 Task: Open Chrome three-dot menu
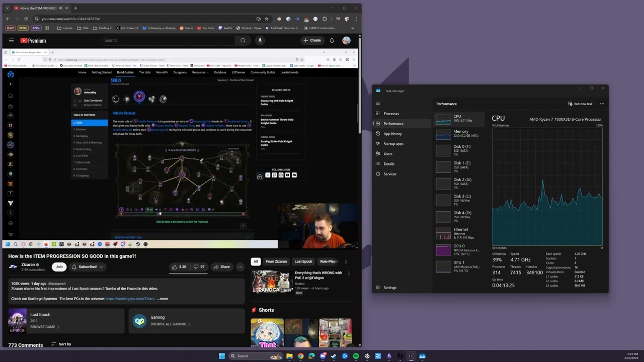pos(355,19)
